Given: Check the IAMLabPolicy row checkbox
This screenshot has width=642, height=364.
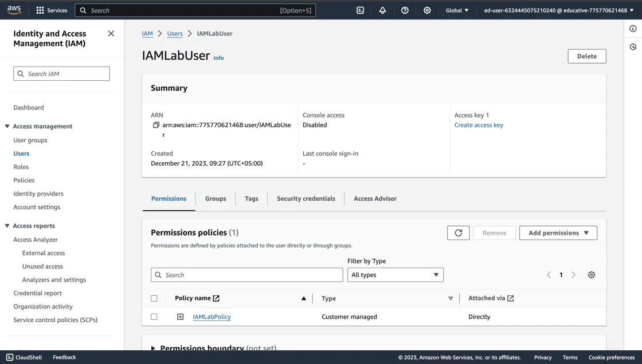Looking at the screenshot, I should (154, 316).
